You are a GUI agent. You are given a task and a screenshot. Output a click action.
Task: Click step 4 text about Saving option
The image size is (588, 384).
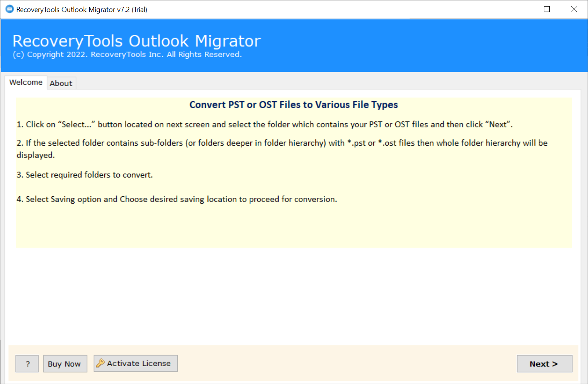coord(177,199)
